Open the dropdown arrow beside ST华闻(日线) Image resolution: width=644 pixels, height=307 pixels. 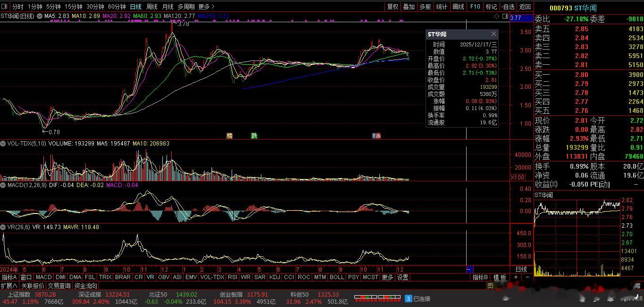(39, 16)
